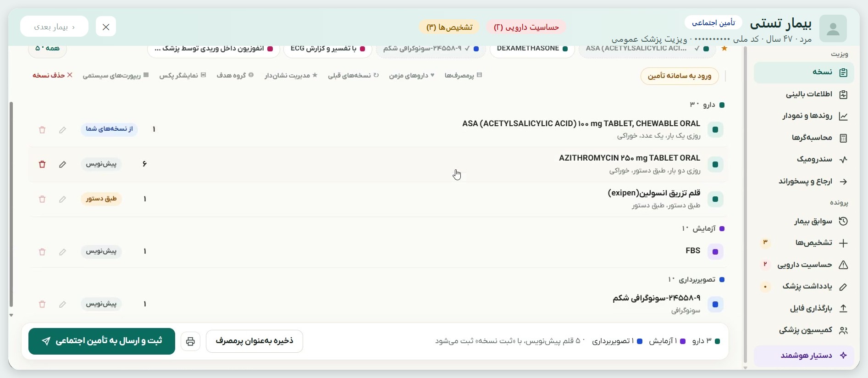Open نمایشگر پکس viewer
This screenshot has height=378, width=868.
click(x=182, y=75)
